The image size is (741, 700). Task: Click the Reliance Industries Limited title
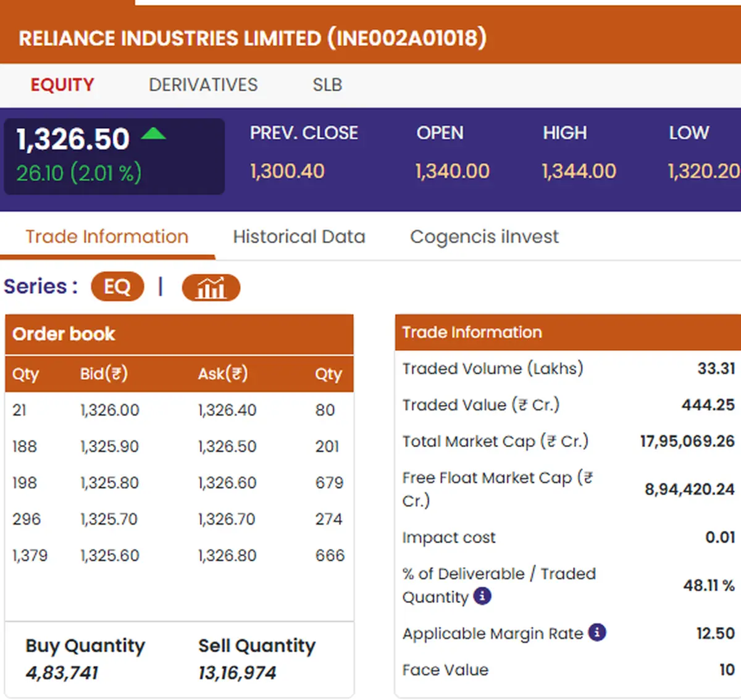click(253, 38)
